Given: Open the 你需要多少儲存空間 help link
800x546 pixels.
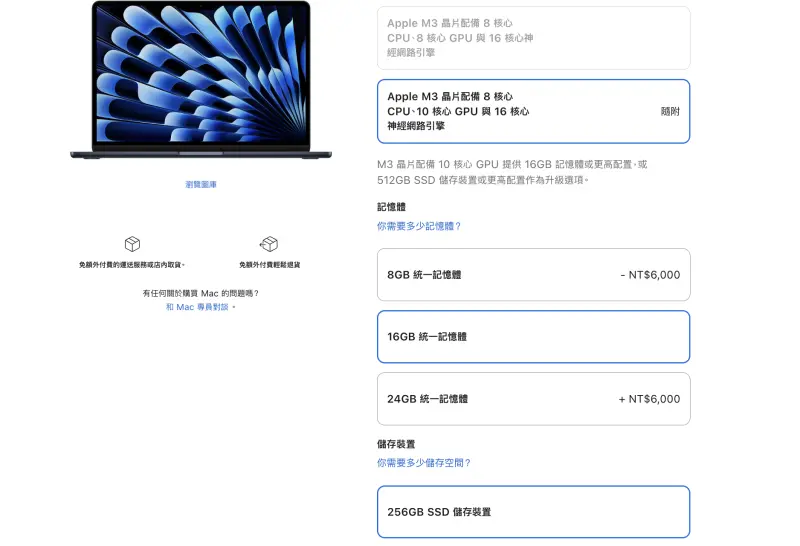Looking at the screenshot, I should click(x=423, y=463).
